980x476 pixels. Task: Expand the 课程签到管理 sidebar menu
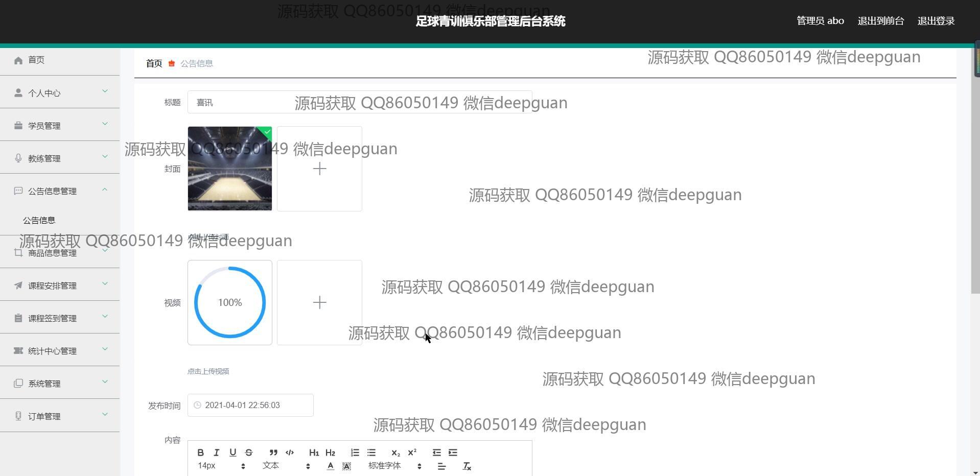point(60,318)
